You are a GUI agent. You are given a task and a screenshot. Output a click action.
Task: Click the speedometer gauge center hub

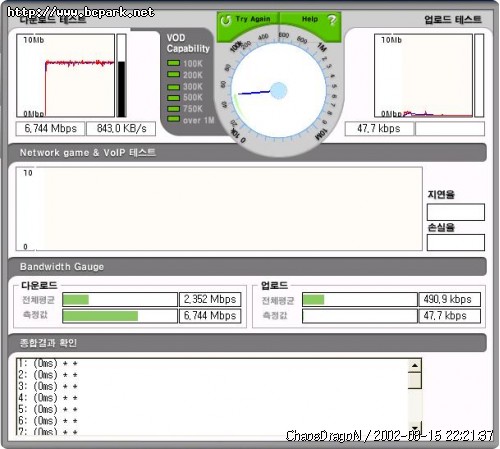pos(279,91)
